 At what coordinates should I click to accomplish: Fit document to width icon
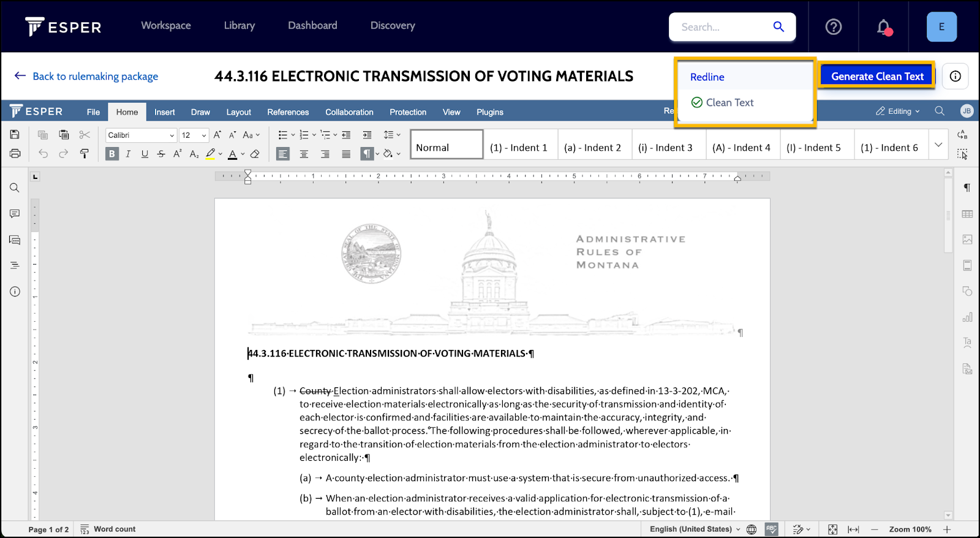853,529
